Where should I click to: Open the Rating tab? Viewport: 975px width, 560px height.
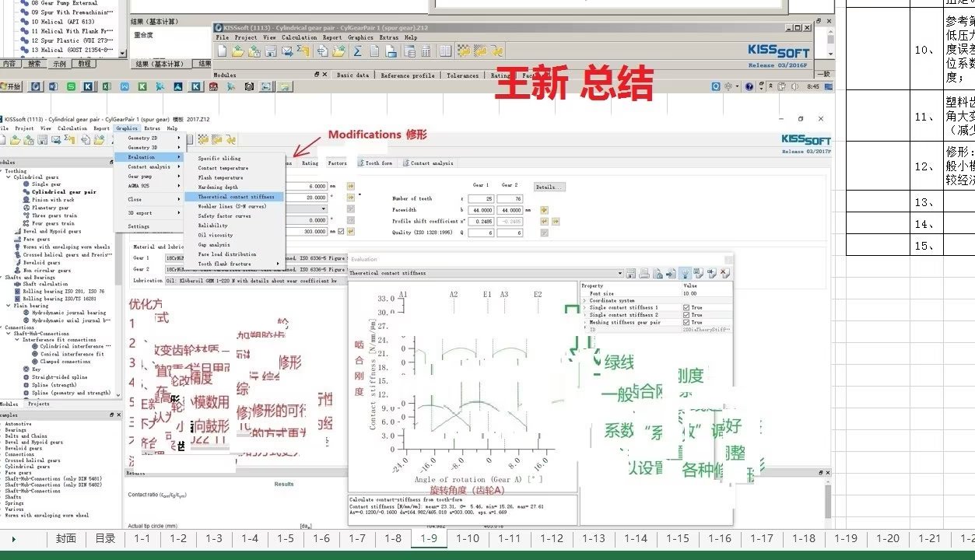310,163
